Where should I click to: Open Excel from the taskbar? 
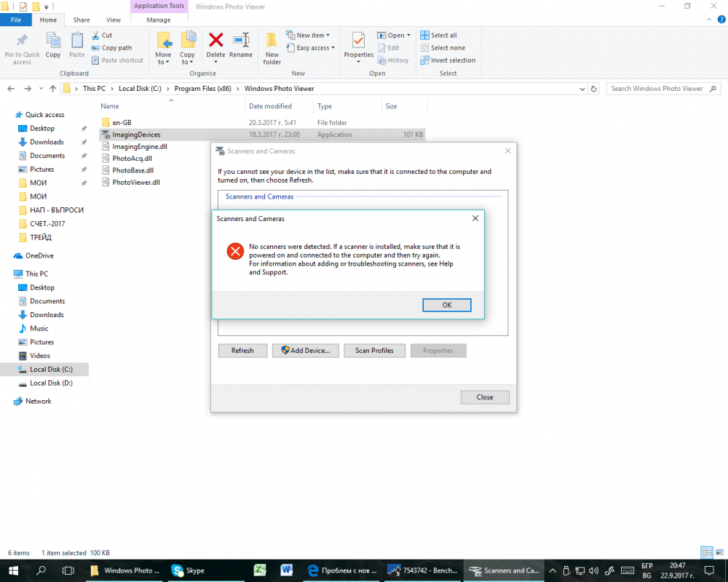(260, 570)
